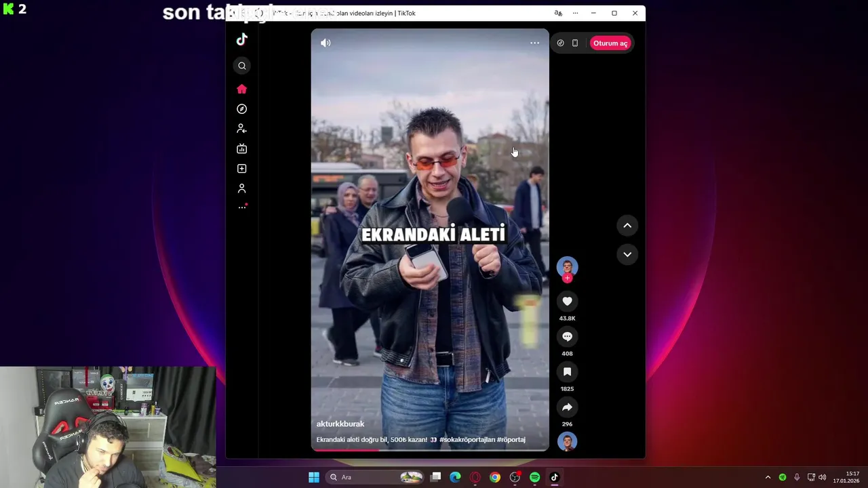Click the Oturum aç login button
Image resolution: width=868 pixels, height=488 pixels.
[610, 43]
